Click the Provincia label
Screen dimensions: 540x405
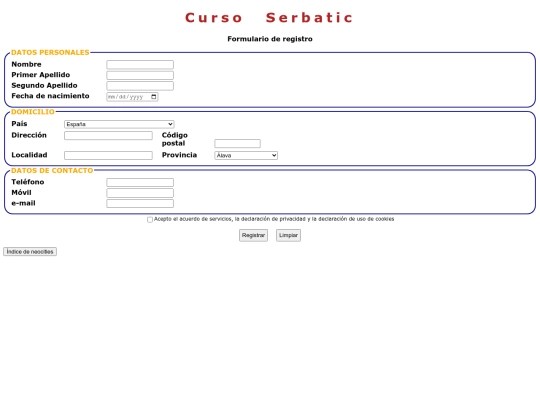pyautogui.click(x=179, y=155)
